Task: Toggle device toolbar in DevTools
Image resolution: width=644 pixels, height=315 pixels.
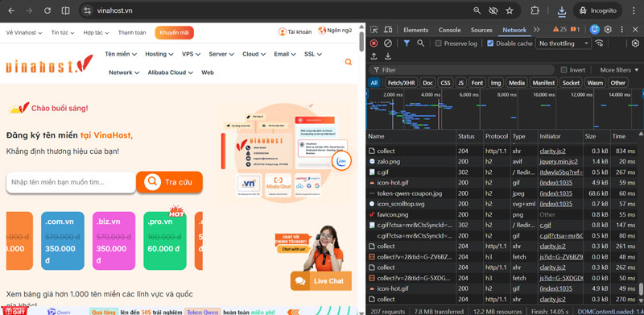Action: click(388, 30)
